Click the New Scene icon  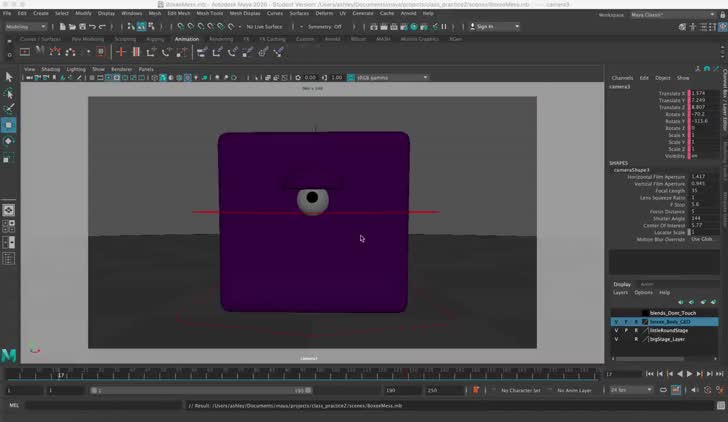pyautogui.click(x=63, y=27)
